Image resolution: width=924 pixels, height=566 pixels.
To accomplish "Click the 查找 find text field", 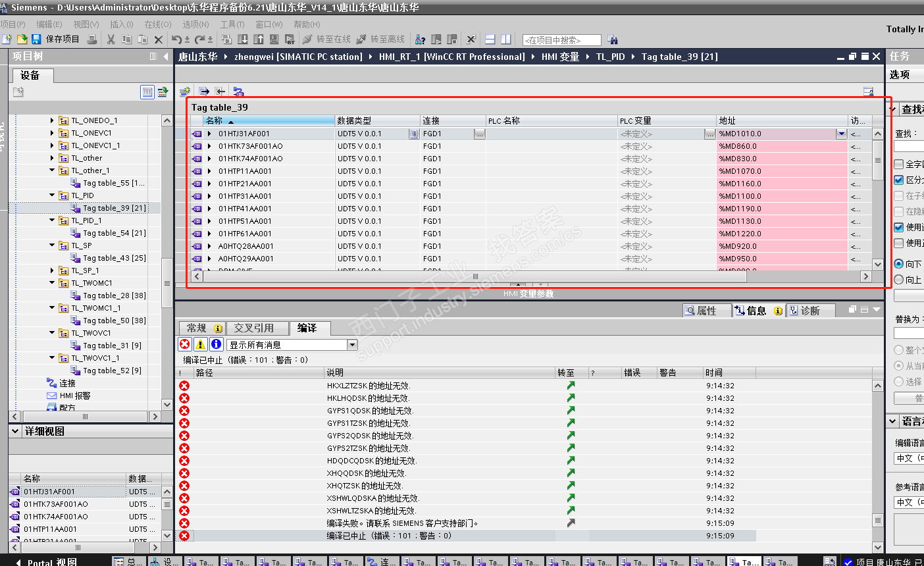I will [909, 146].
